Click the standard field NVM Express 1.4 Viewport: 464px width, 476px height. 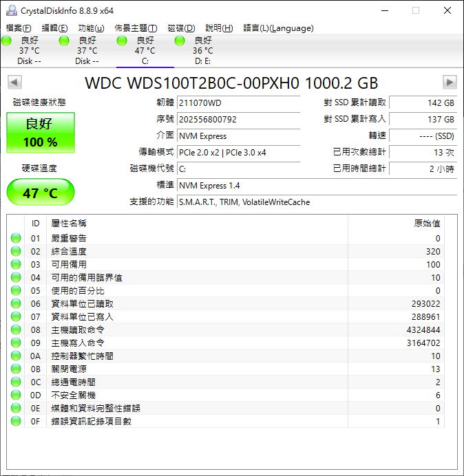click(x=317, y=186)
